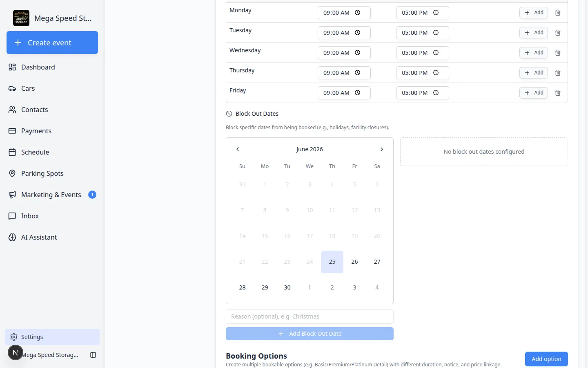Screen dimensions: 588x368
Task: Select June 30 in calendar
Action: pyautogui.click(x=287, y=287)
